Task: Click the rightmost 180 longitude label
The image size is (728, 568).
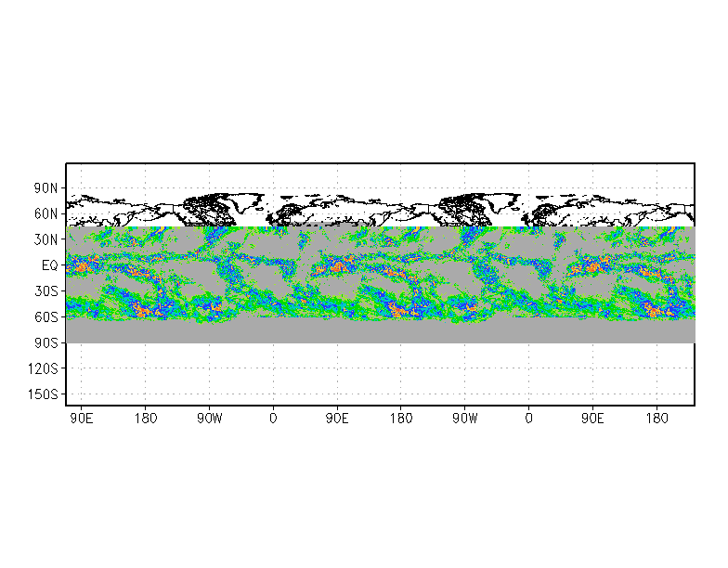Action: click(x=656, y=419)
